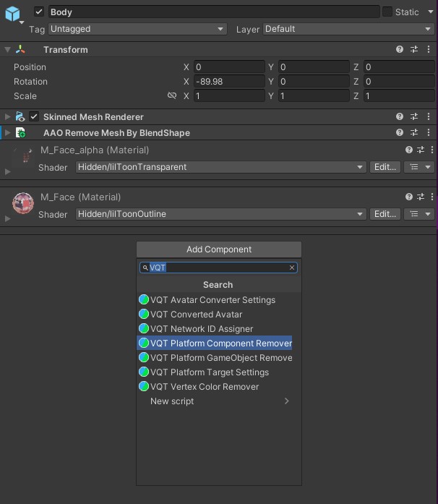The width and height of the screenshot is (438, 504).
Task: Open M_Face shader list options dropdown
Action: coord(419,214)
